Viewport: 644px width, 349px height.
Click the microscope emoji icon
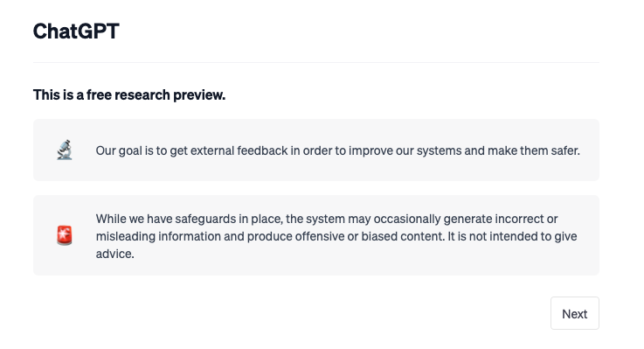tap(65, 150)
